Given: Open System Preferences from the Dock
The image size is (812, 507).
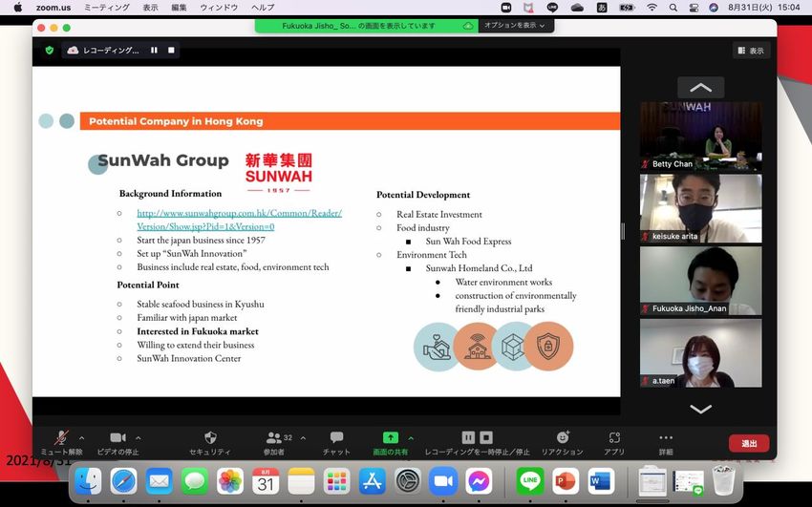Looking at the screenshot, I should coord(408,481).
